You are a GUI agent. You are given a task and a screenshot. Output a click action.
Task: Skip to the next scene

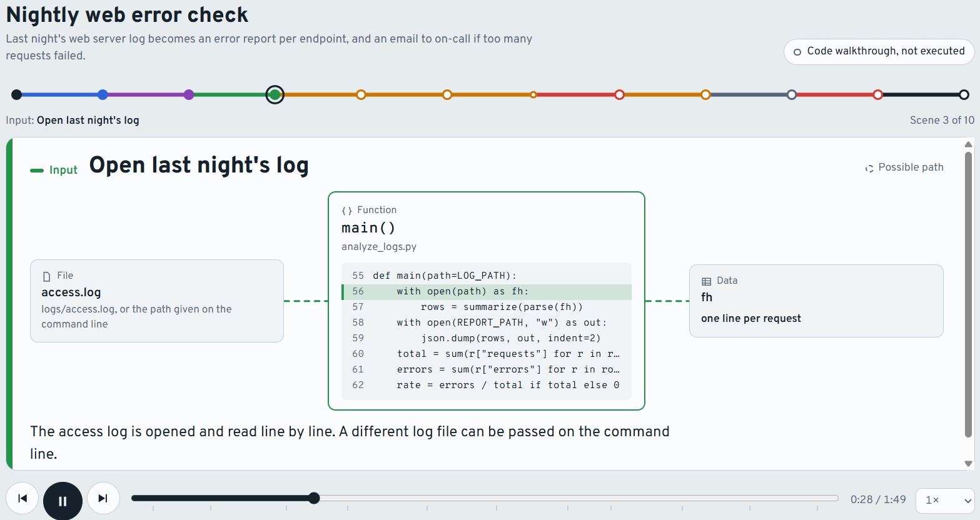click(x=103, y=498)
